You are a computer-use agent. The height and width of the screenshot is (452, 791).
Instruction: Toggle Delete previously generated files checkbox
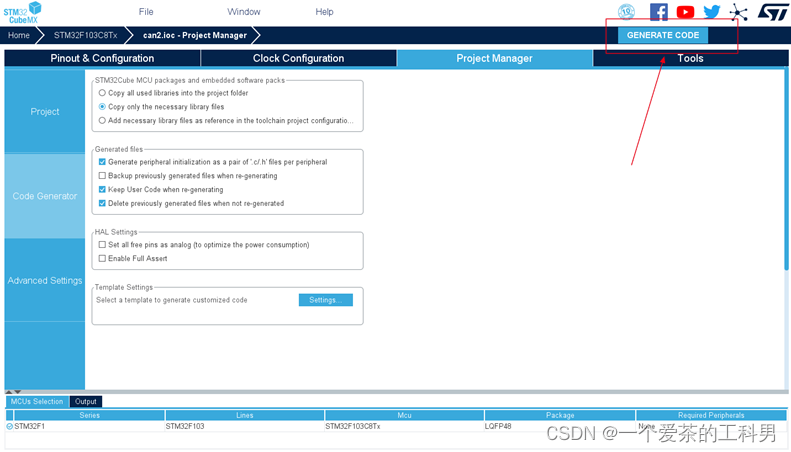[x=102, y=203]
